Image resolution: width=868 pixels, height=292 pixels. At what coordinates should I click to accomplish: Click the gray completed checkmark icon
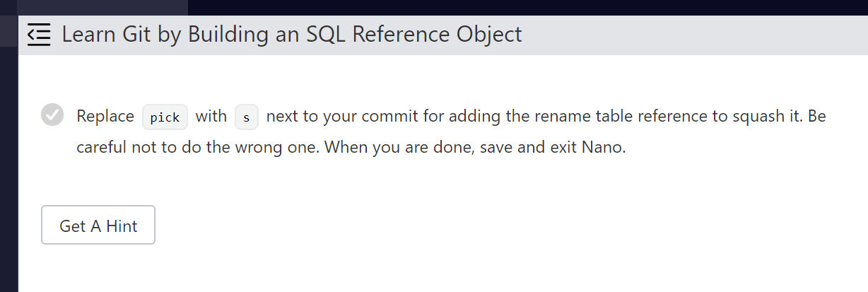coord(52,115)
